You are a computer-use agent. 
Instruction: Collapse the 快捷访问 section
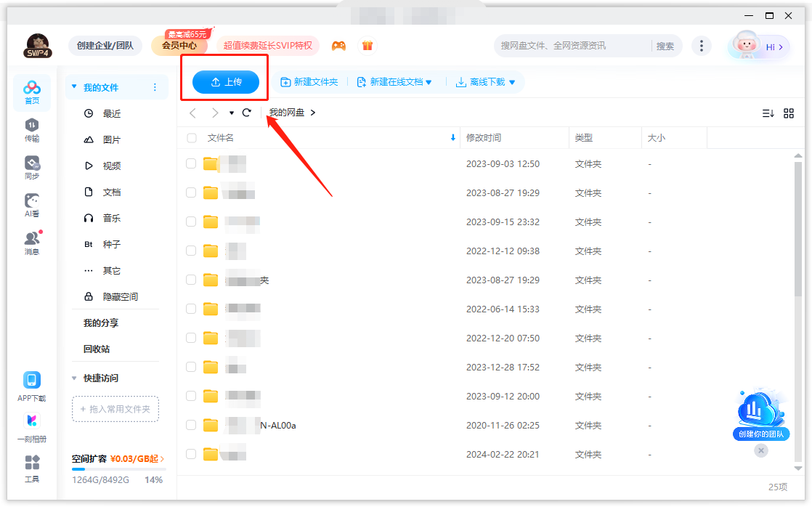[x=74, y=378]
